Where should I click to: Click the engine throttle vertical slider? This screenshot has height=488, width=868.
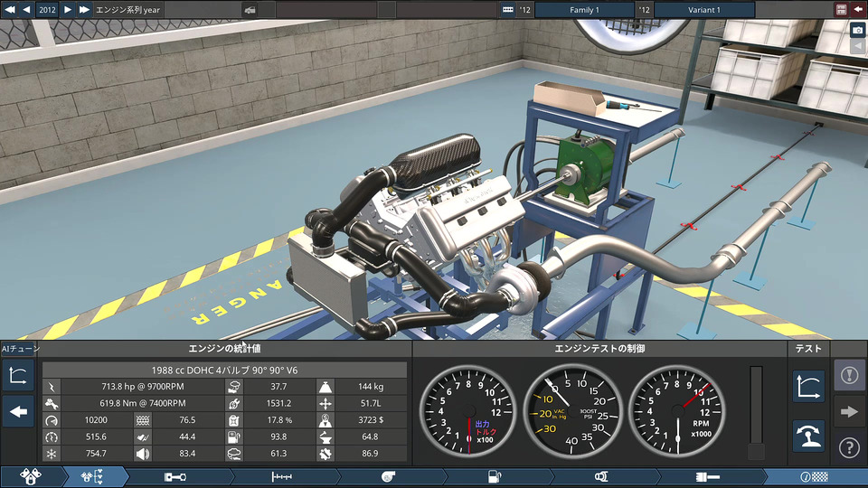(756, 411)
